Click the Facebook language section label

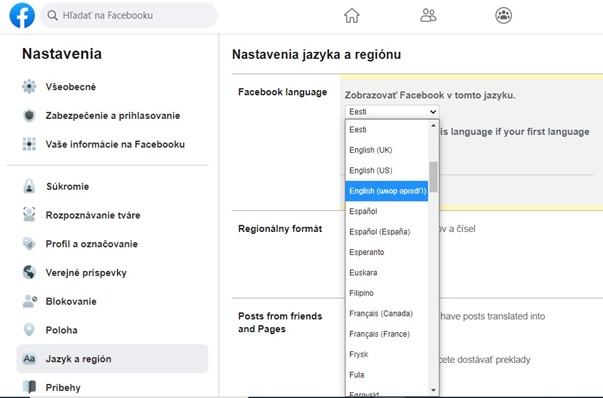coord(282,92)
